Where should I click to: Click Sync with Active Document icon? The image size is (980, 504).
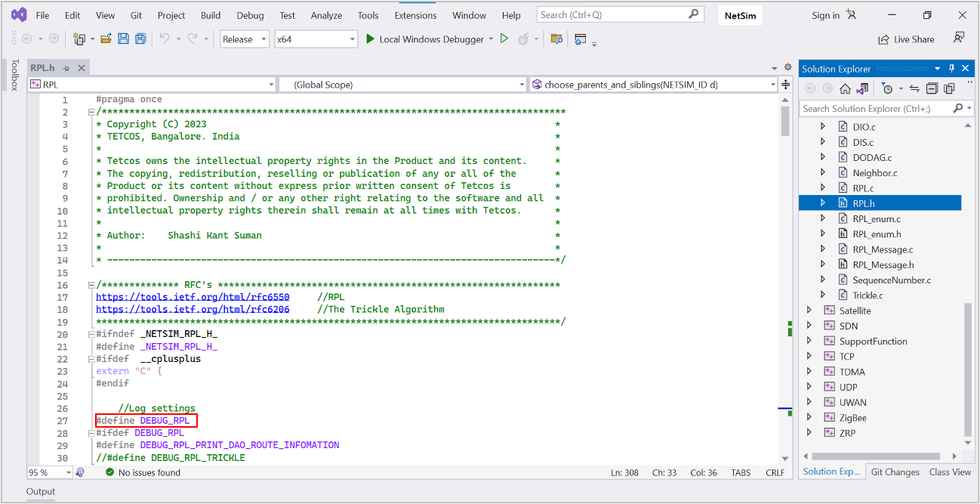click(x=914, y=88)
